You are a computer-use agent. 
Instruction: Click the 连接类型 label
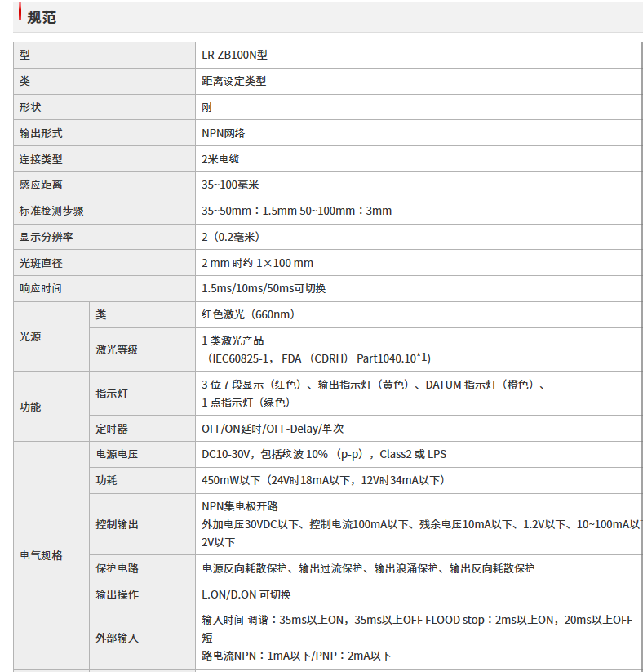(x=41, y=159)
